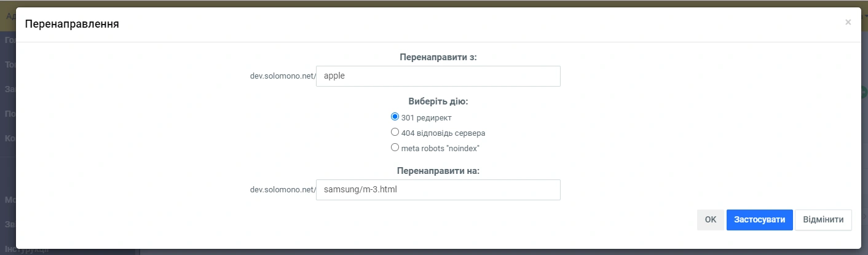The height and width of the screenshot is (255, 868).
Task: Click the "Перенаправити на:" field label
Action: pyautogui.click(x=438, y=171)
